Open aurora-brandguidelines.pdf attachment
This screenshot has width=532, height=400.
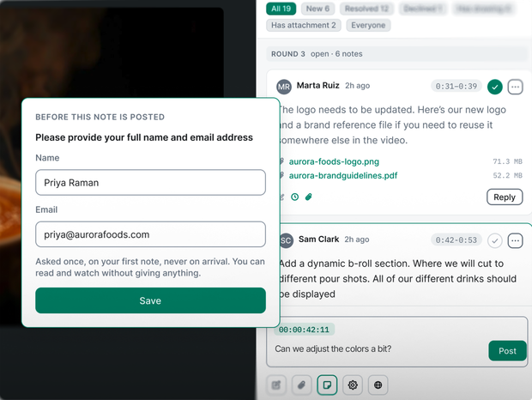(343, 175)
